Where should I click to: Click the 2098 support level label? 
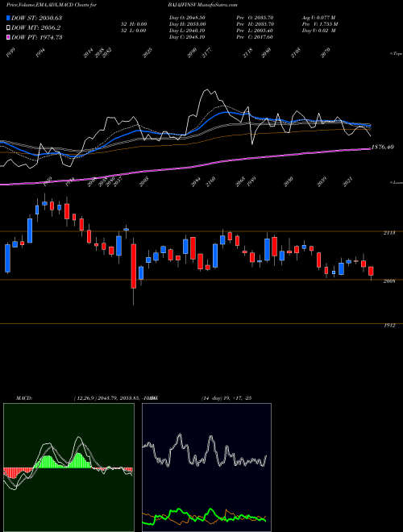coord(389,281)
